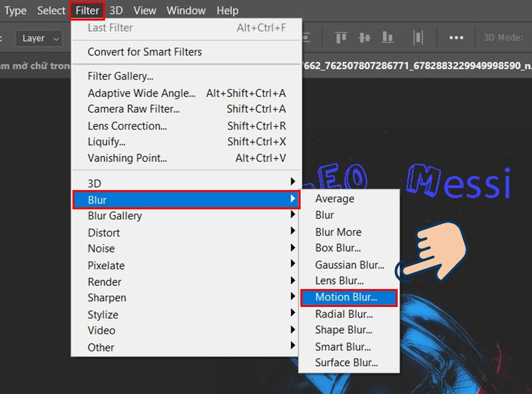Screen dimensions: 532x394
Task: Open the Help menu
Action: click(227, 10)
